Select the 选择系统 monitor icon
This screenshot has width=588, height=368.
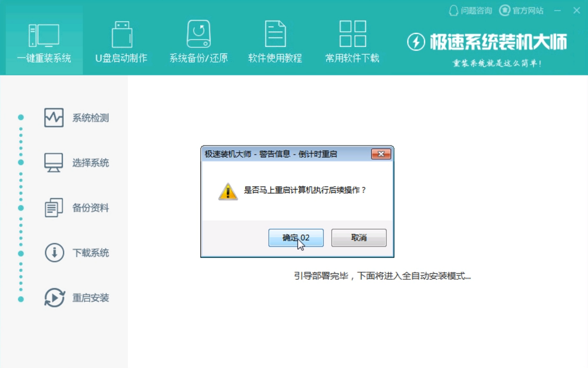pos(53,163)
